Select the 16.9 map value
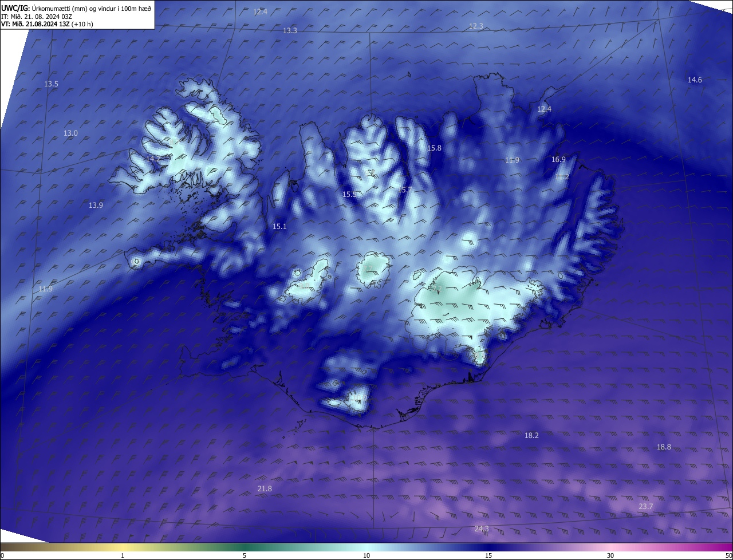 [558, 160]
